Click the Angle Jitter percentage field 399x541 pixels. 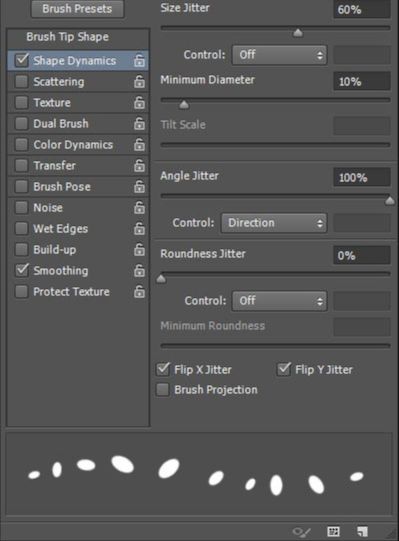(362, 177)
